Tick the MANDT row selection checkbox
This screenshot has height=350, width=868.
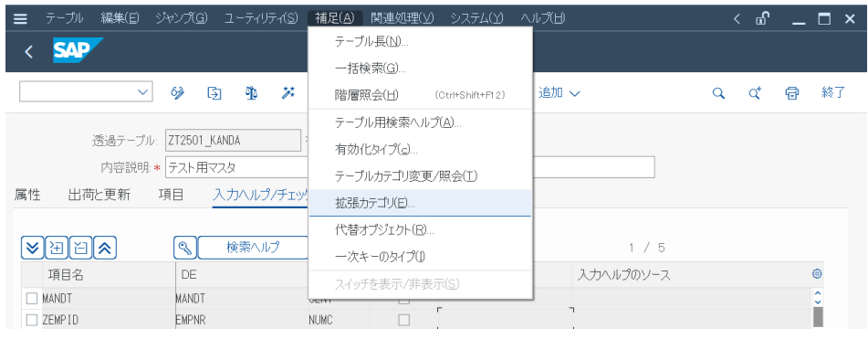[x=32, y=299]
